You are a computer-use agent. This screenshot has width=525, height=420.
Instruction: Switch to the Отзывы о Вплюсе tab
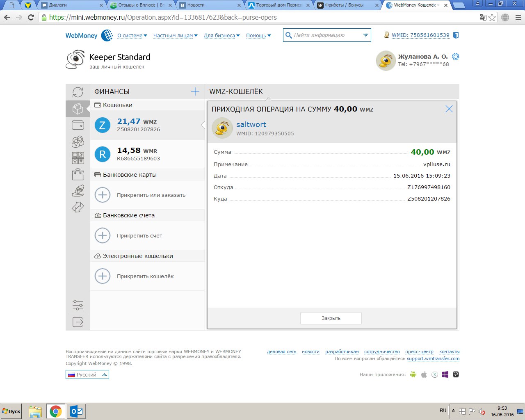pyautogui.click(x=141, y=5)
